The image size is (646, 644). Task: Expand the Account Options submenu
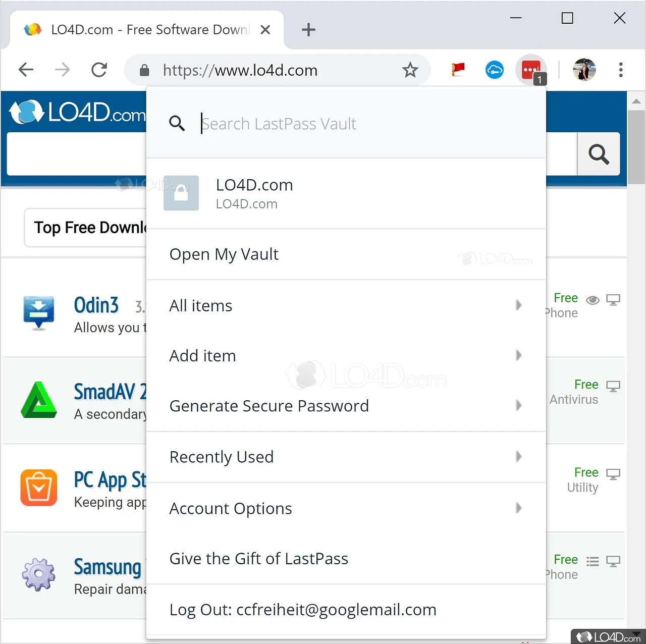tap(518, 508)
